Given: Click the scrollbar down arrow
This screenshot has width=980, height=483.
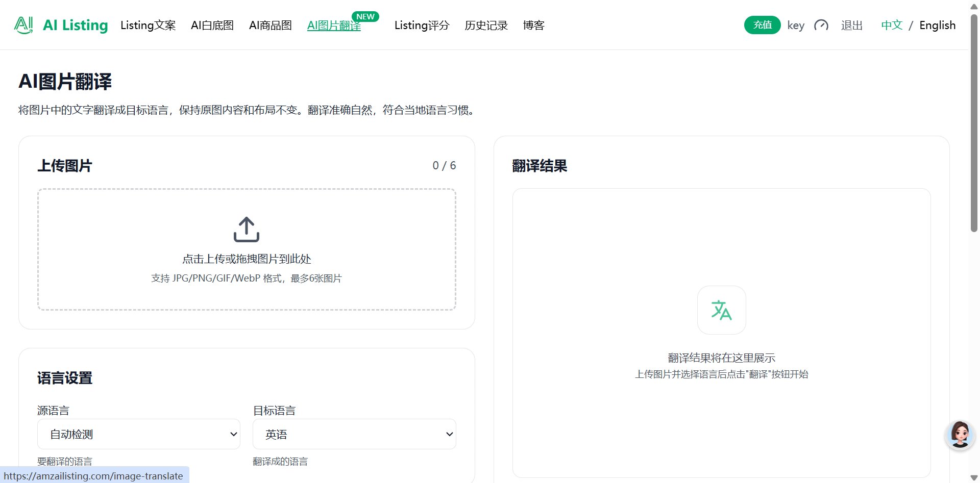Looking at the screenshot, I should tap(974, 478).
